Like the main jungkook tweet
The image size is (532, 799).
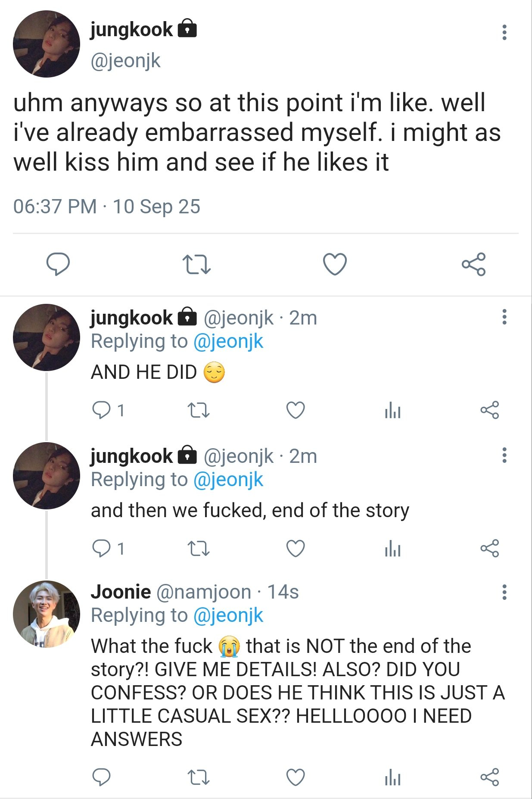pos(335,264)
